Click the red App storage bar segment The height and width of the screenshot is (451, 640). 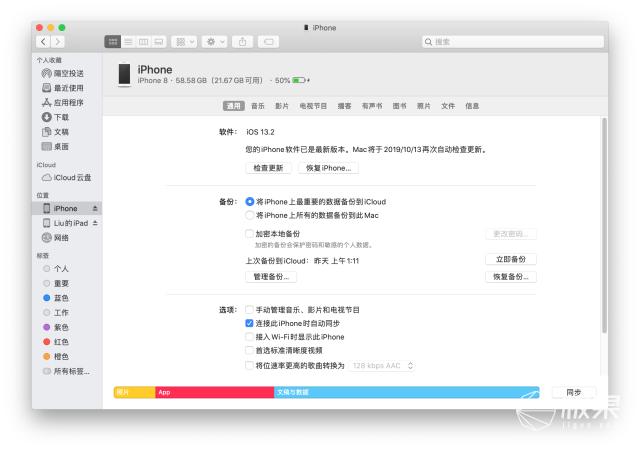coord(215,392)
